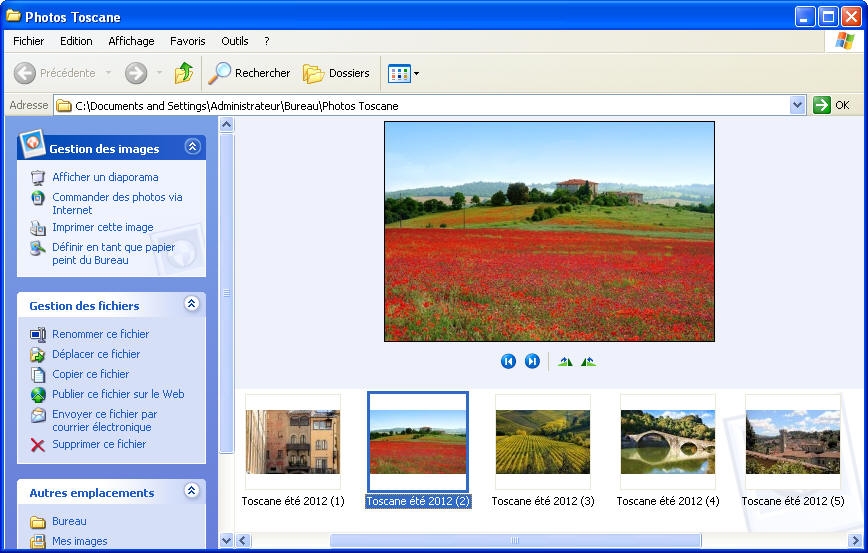Select thumbnail Toscane été 2012 (1)

click(x=293, y=441)
